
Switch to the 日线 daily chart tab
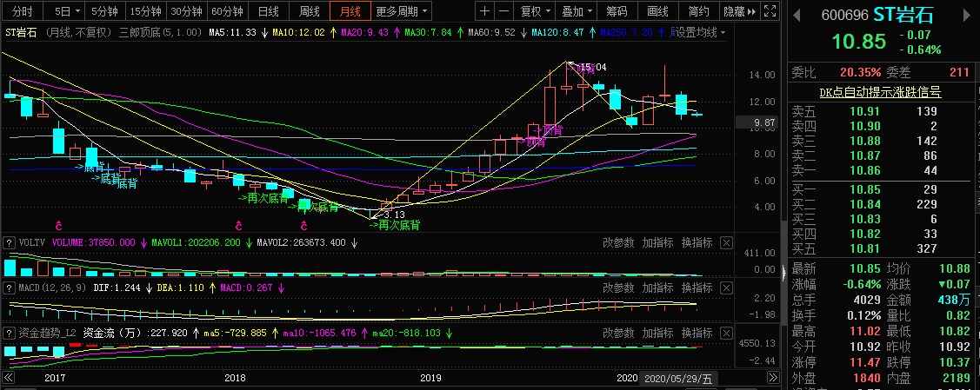pos(269,11)
